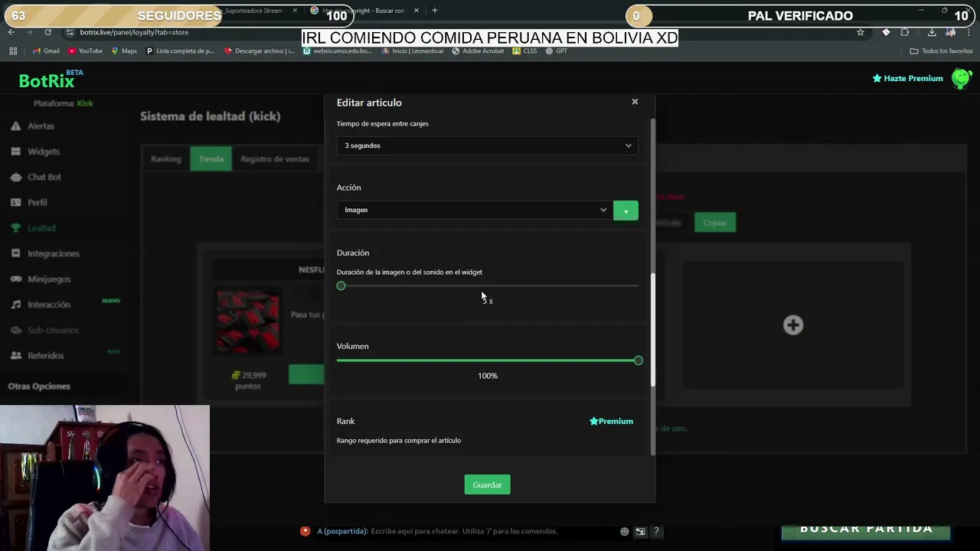This screenshot has height=551, width=980.
Task: Click the dialog vertical scrollbar
Action: 653,329
